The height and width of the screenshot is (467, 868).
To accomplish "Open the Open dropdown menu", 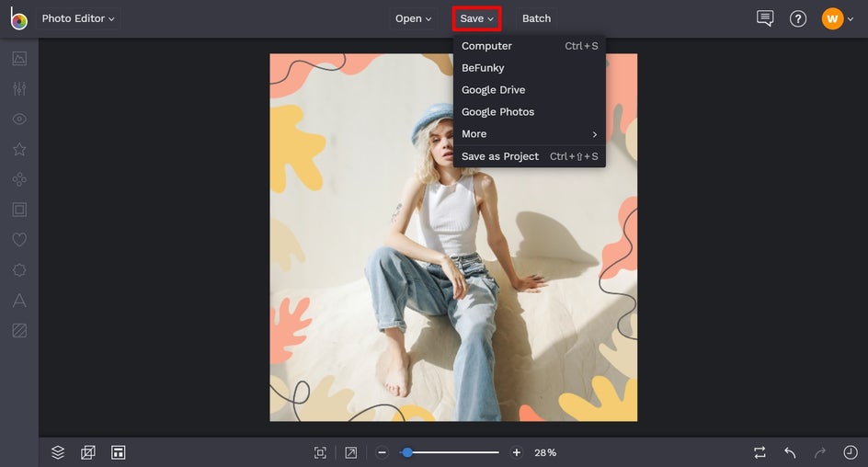I will click(413, 18).
